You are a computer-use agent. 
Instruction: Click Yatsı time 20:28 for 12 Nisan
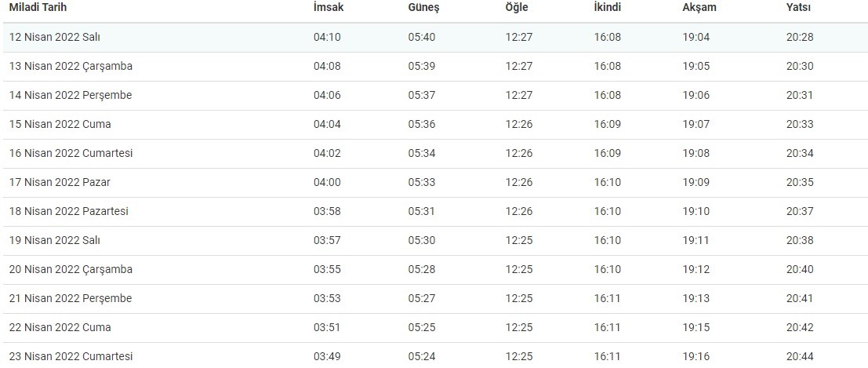tap(800, 38)
